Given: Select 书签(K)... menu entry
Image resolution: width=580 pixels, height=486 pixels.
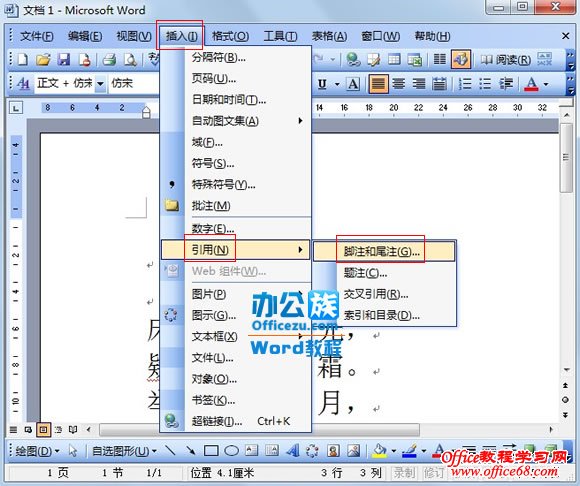Looking at the screenshot, I should (x=236, y=400).
